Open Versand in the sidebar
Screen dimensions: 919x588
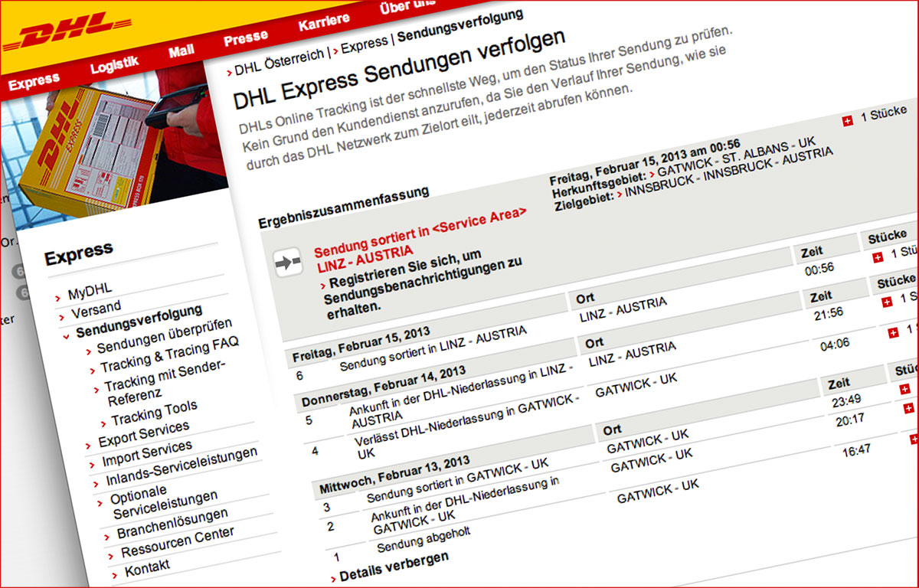(x=95, y=310)
